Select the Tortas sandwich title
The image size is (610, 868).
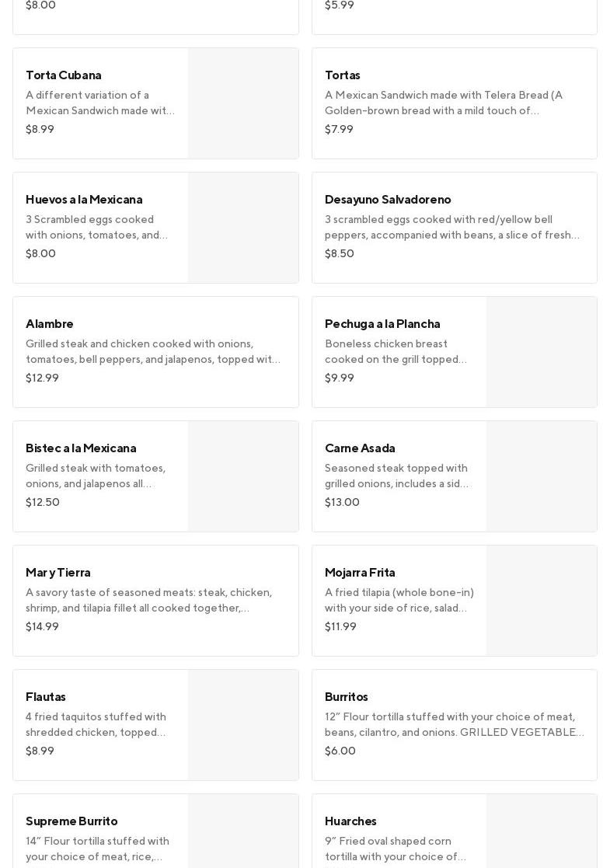click(x=343, y=75)
